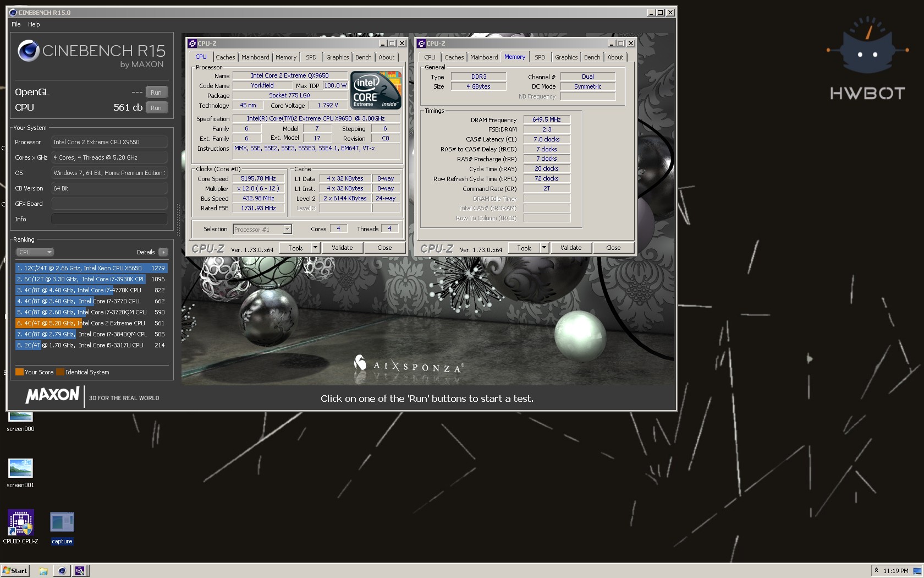
Task: Switch to CPU-Z from the taskbar
Action: tap(80, 571)
